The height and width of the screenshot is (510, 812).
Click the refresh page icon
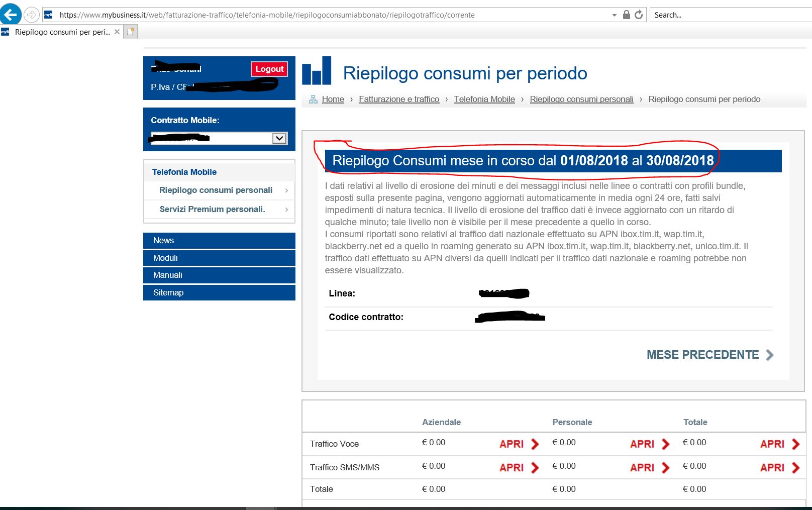pos(639,15)
